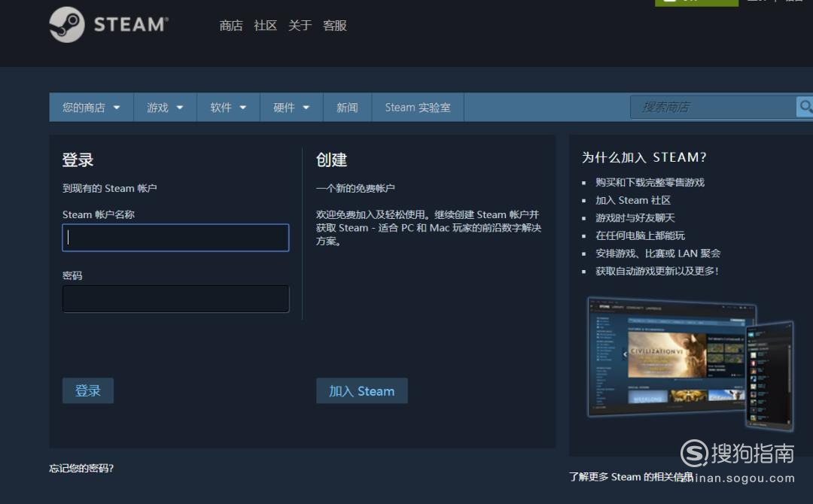Click the 安排游戏、比赛或 LAN 聚会 item
The image size is (813, 504).
pyautogui.click(x=658, y=254)
